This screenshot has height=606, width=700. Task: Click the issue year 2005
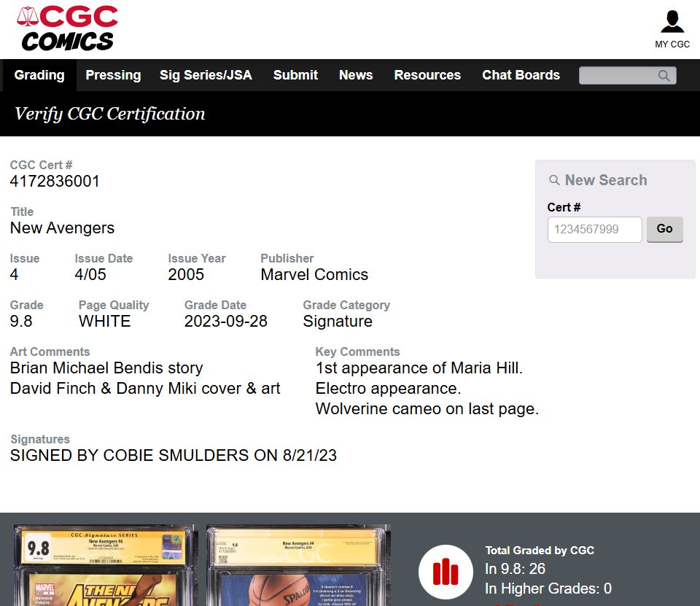tap(186, 275)
